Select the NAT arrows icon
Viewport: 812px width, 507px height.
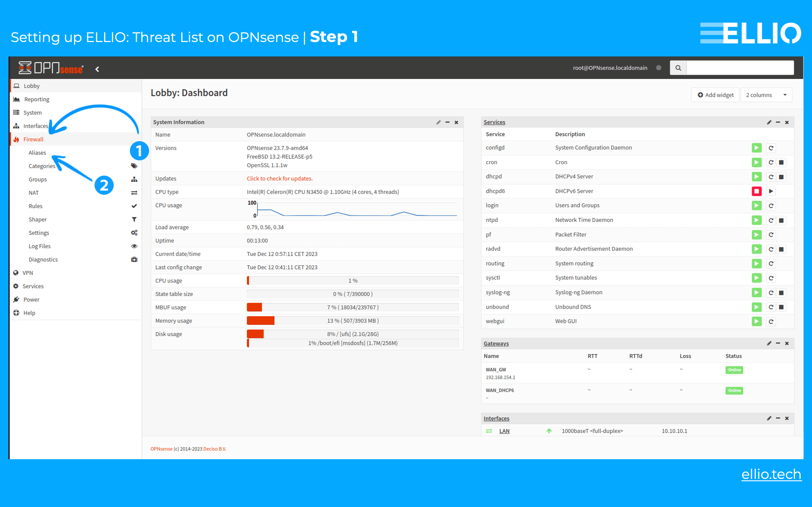[x=134, y=192]
